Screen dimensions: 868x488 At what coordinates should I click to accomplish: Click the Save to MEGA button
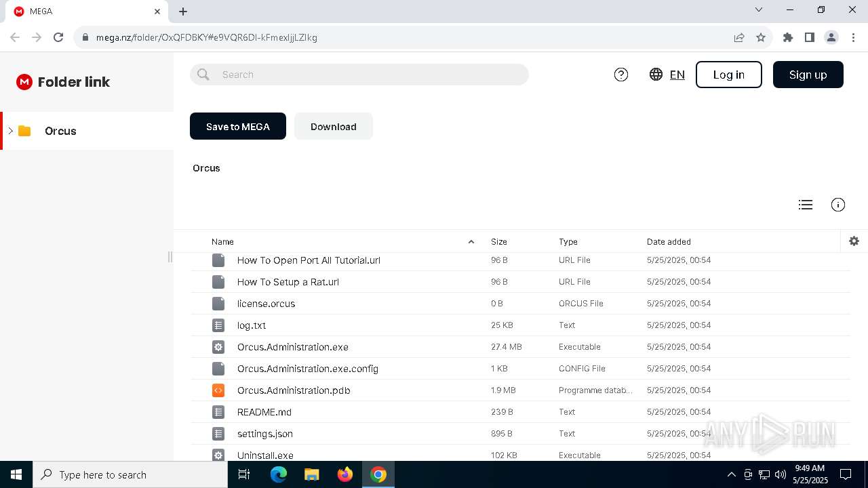pyautogui.click(x=238, y=126)
